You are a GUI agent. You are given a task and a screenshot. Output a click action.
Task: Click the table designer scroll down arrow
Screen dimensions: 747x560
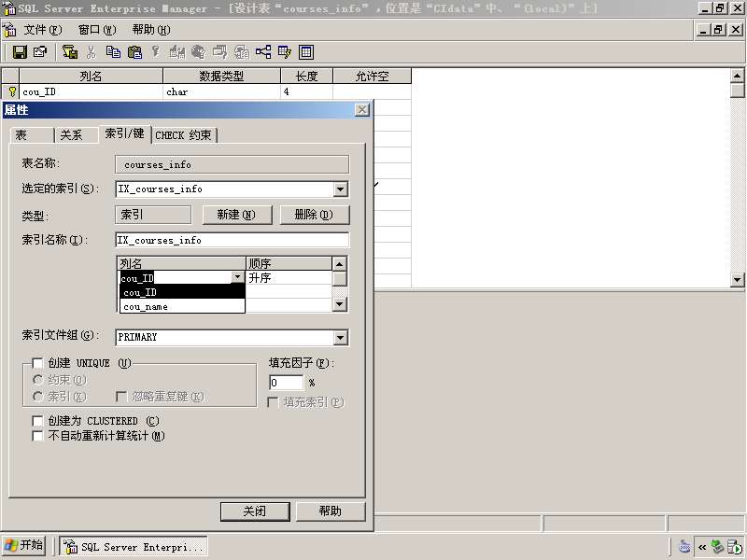point(737,279)
